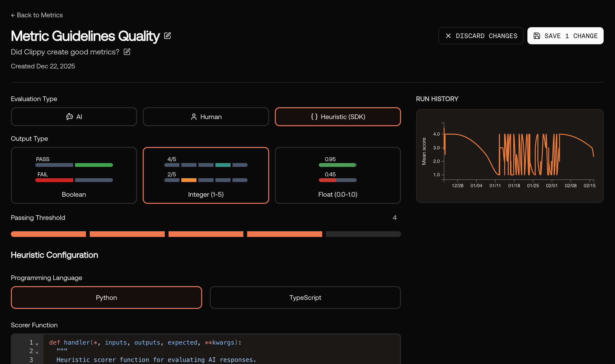Discard changes to the metric
The height and width of the screenshot is (364, 615).
click(481, 36)
